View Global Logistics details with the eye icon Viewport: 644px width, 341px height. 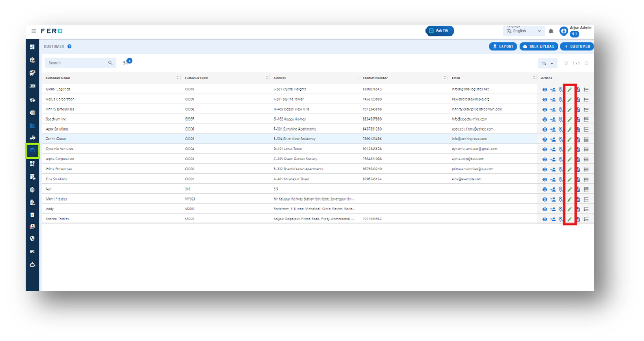[545, 90]
